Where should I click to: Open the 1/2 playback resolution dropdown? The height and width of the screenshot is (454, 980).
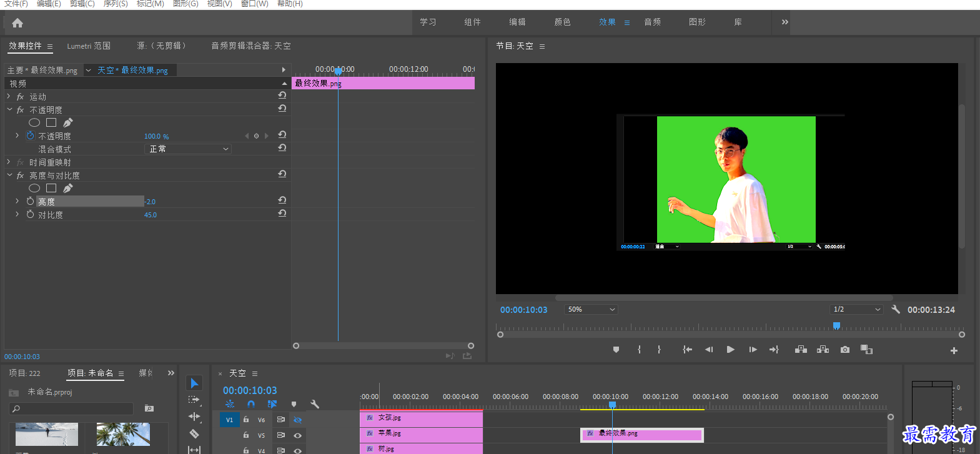856,309
